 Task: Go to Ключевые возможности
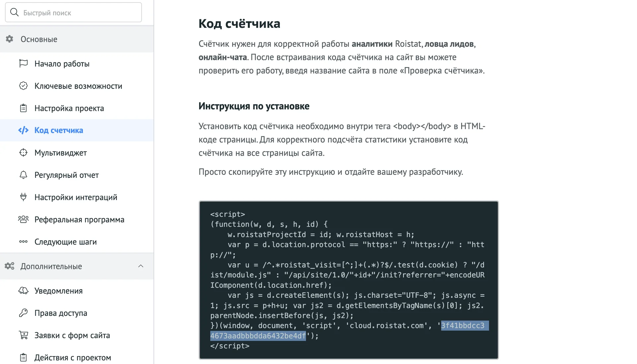point(78,86)
